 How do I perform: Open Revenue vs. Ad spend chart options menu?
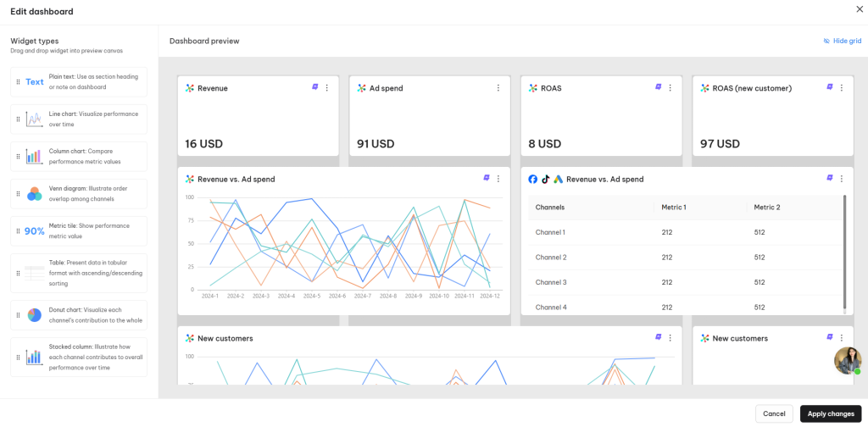pos(498,178)
